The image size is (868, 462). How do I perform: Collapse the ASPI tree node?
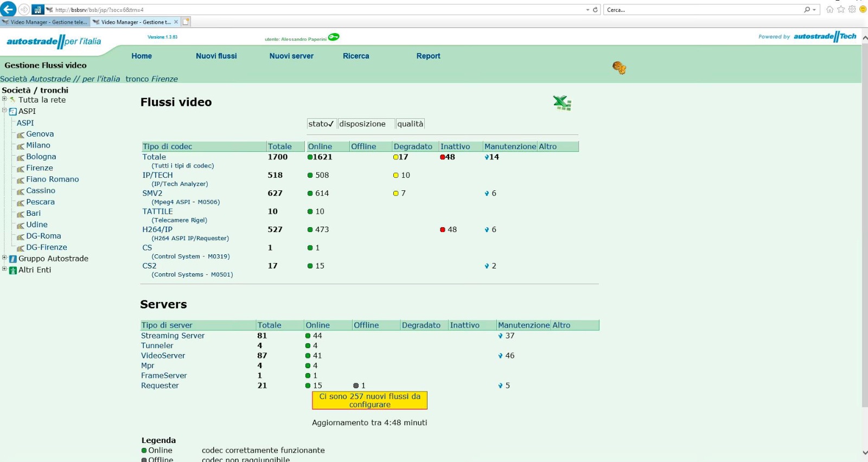pyautogui.click(x=4, y=110)
